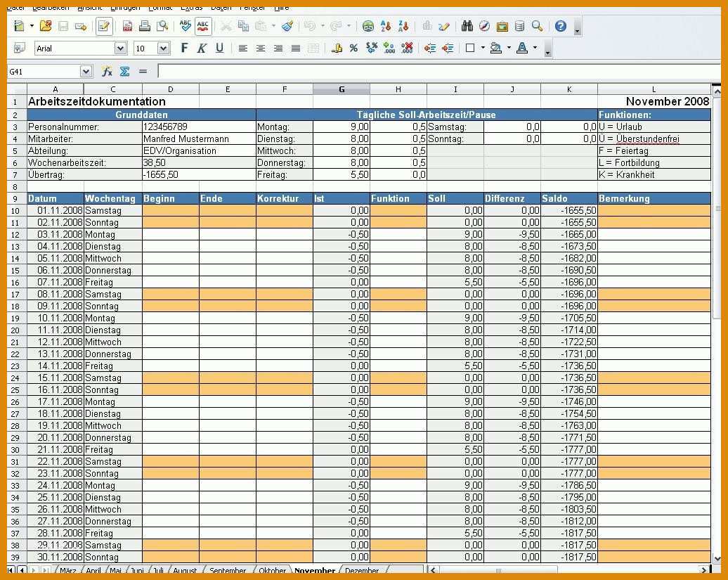This screenshot has width=728, height=580.
Task: Click the Document as E-mail icon
Action: pos(81,27)
